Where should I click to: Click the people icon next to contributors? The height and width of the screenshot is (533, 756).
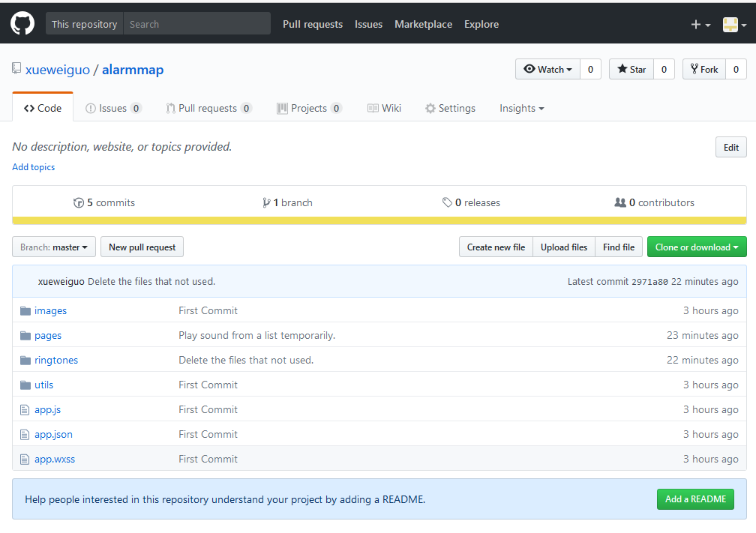pyautogui.click(x=620, y=203)
